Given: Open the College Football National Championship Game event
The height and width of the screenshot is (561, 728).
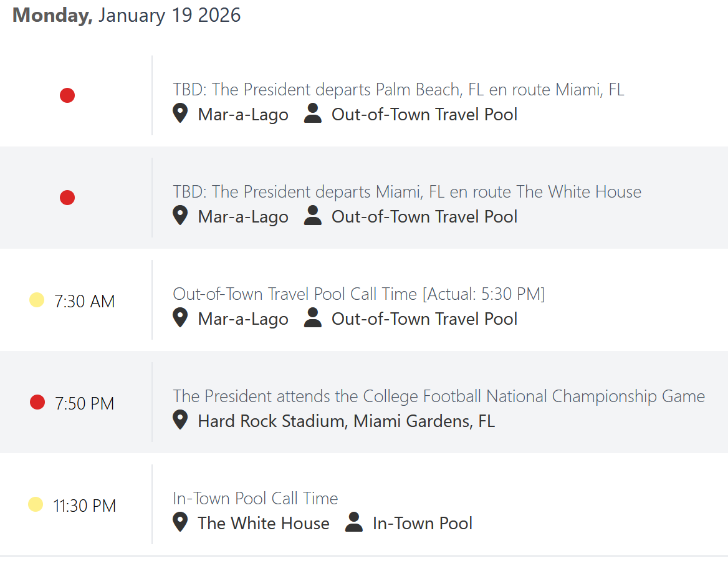Looking at the screenshot, I should [439, 396].
